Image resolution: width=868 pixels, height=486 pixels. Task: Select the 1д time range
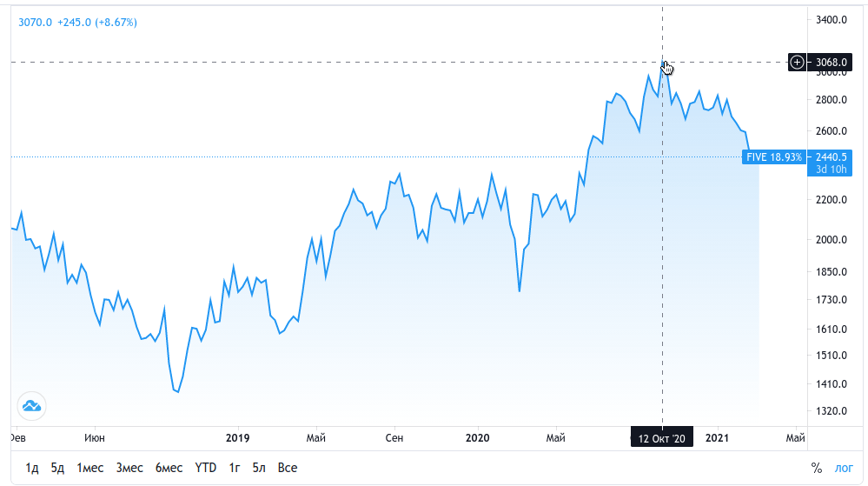pos(32,468)
